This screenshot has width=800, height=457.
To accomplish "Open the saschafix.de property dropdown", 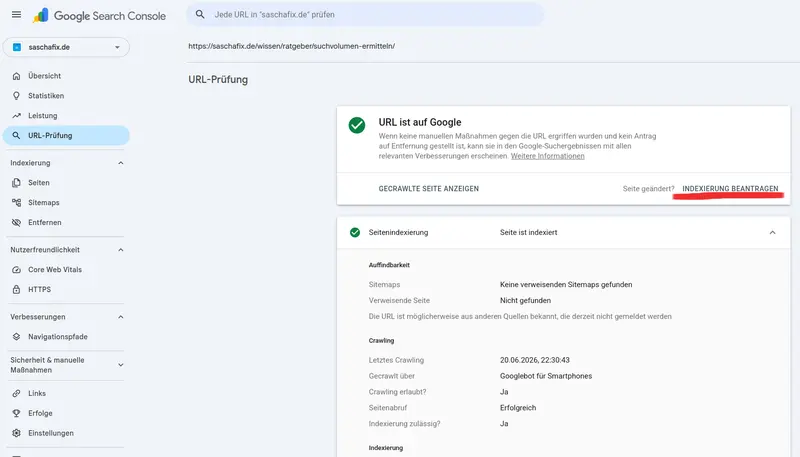I will point(66,47).
